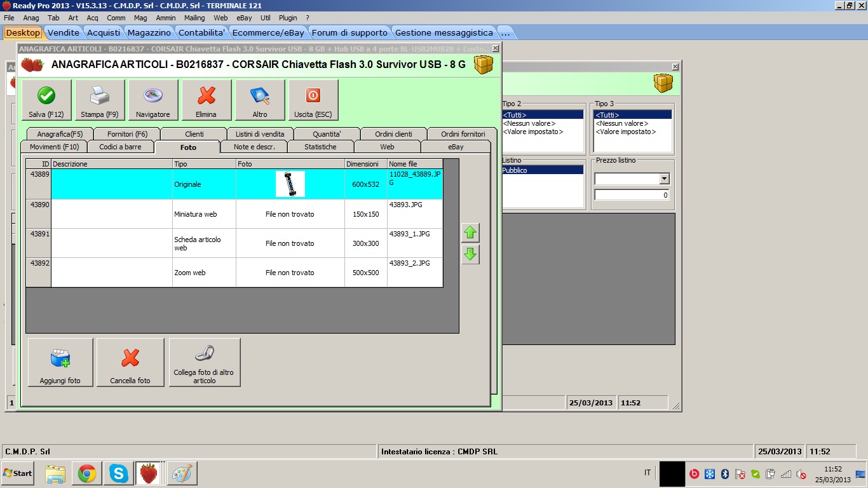Open Windows Explorer from taskbar
Image resolution: width=868 pixels, height=488 pixels.
(55, 473)
